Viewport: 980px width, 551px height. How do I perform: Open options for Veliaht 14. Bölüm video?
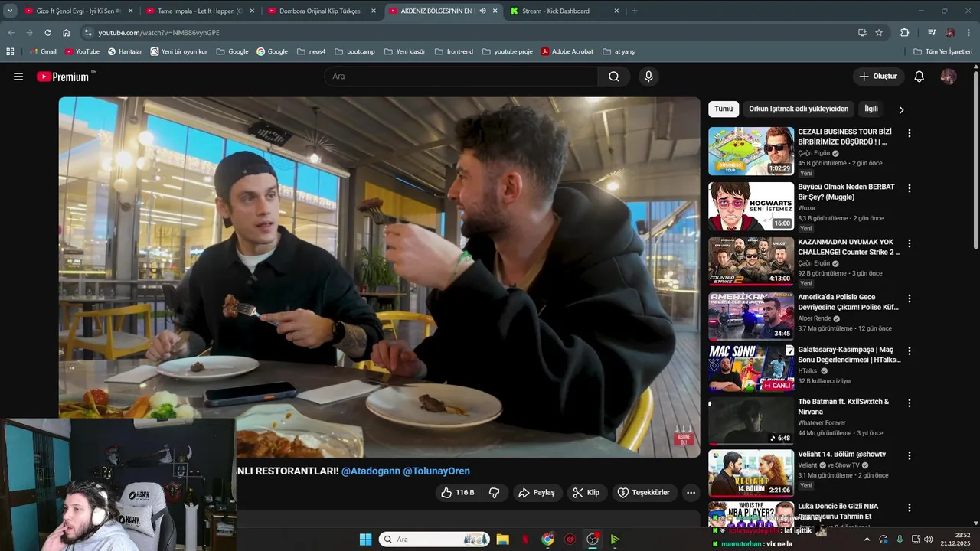[x=909, y=455]
